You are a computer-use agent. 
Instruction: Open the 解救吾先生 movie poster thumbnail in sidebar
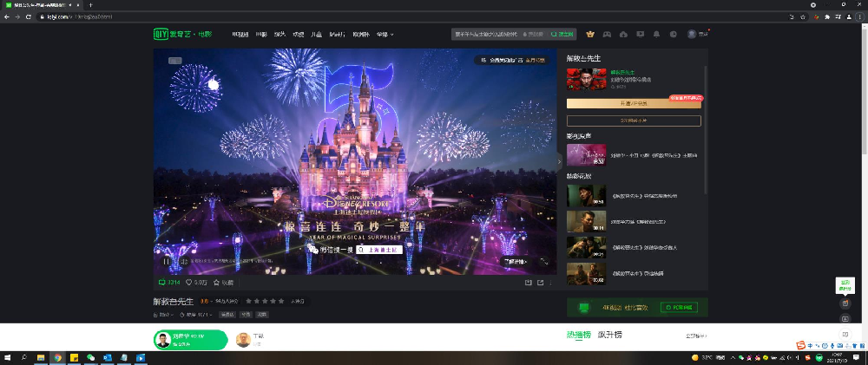pos(586,79)
